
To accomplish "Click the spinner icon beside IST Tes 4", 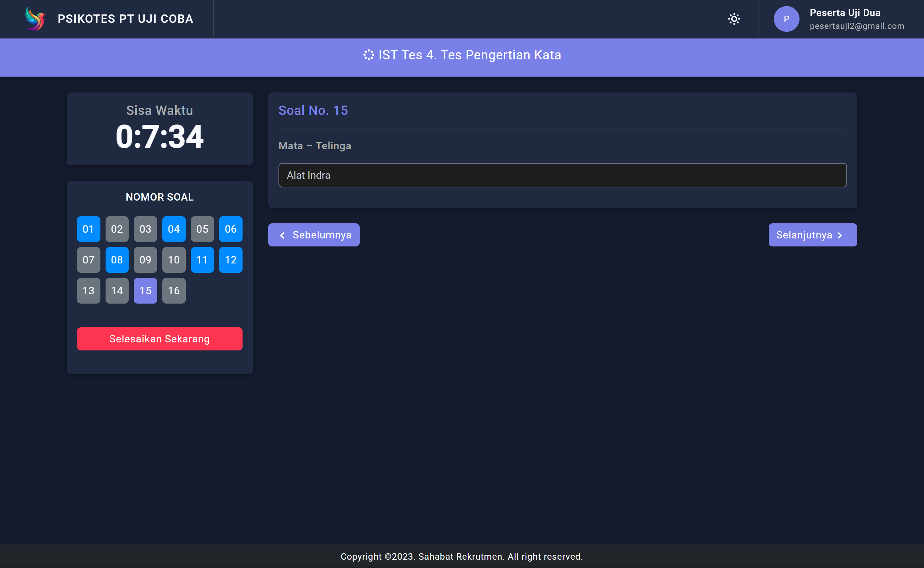I will [x=368, y=55].
